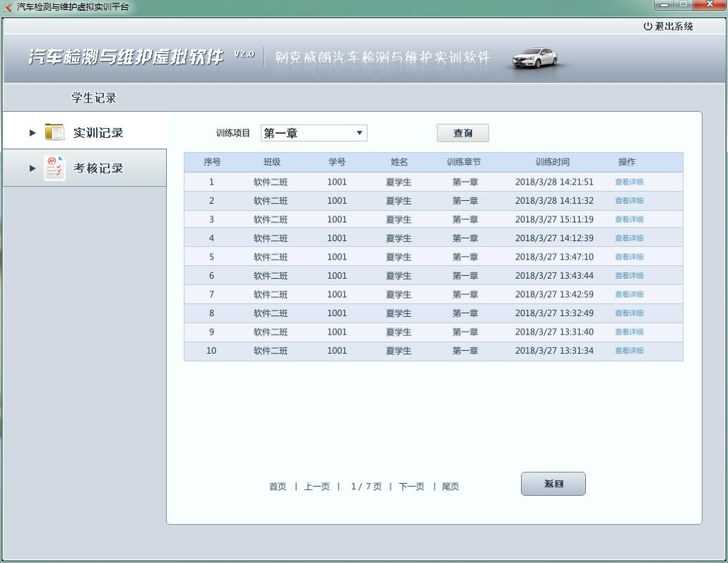The width and height of the screenshot is (728, 563).
Task: Click the app icon in title bar
Action: pyautogui.click(x=8, y=6)
